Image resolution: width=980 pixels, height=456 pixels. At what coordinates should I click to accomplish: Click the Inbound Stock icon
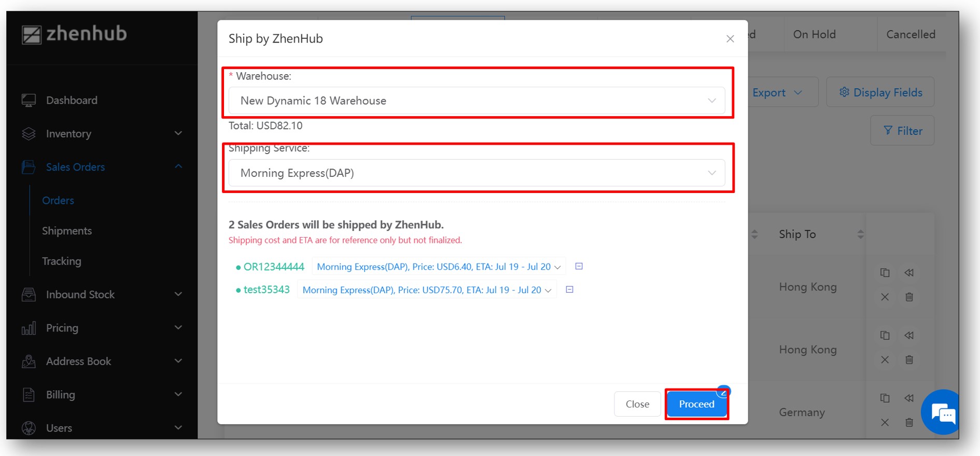(29, 294)
